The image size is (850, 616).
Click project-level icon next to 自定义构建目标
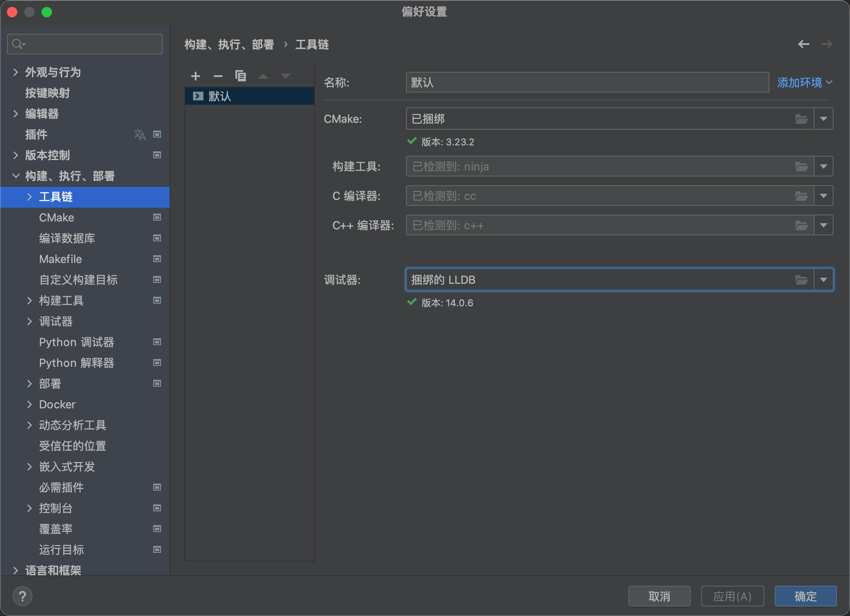click(x=157, y=280)
